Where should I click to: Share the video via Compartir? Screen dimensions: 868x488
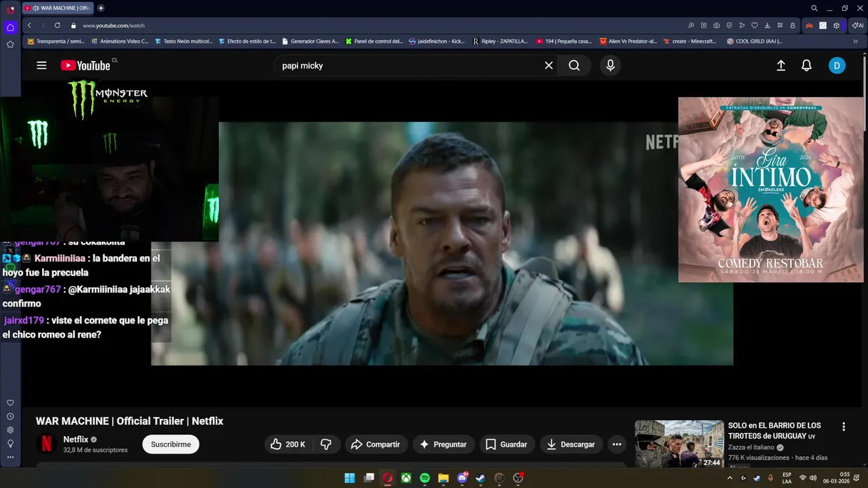click(x=376, y=445)
